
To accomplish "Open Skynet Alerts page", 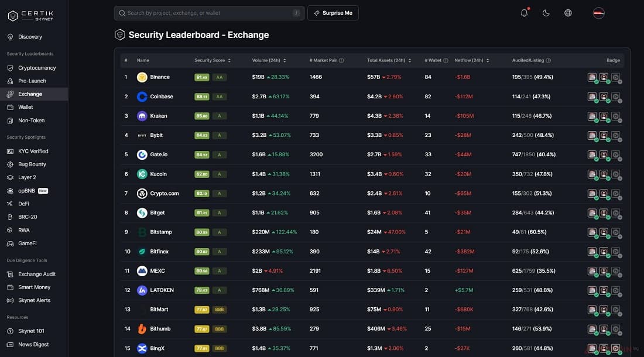I will [x=34, y=300].
